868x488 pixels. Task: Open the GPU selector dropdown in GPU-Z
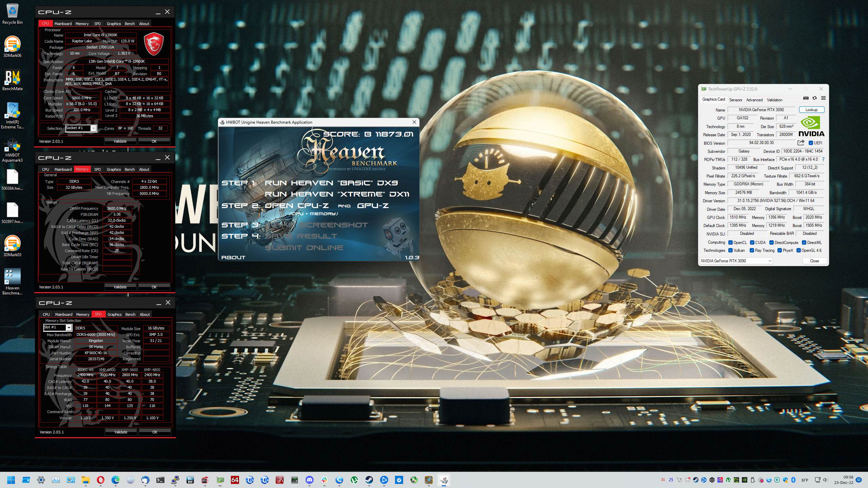pos(736,261)
